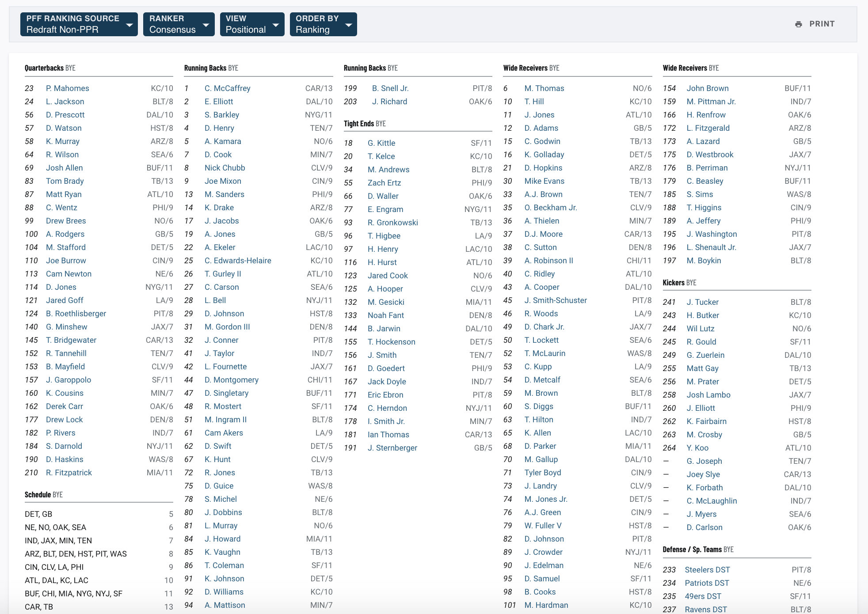Open Patriots DST link
Screen dimensions: 868x614
click(x=707, y=583)
